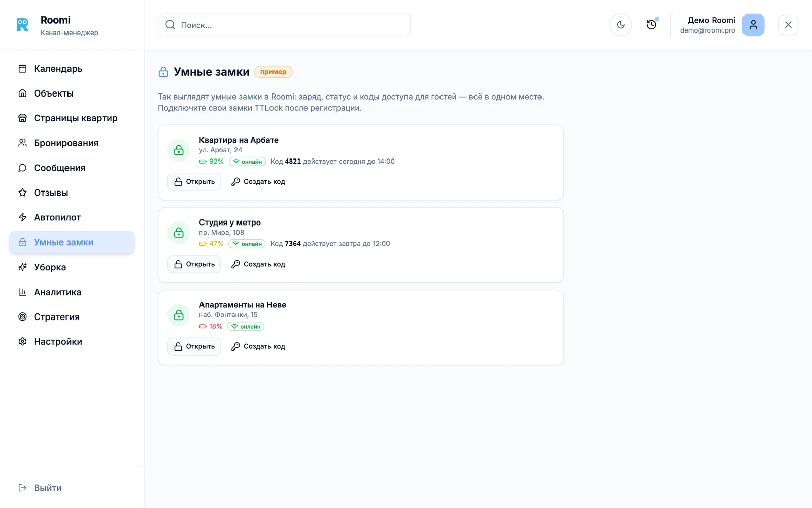Viewport: 812px width, 508px height.
Task: Click the address ул. Арбат, 24
Action: pos(220,150)
